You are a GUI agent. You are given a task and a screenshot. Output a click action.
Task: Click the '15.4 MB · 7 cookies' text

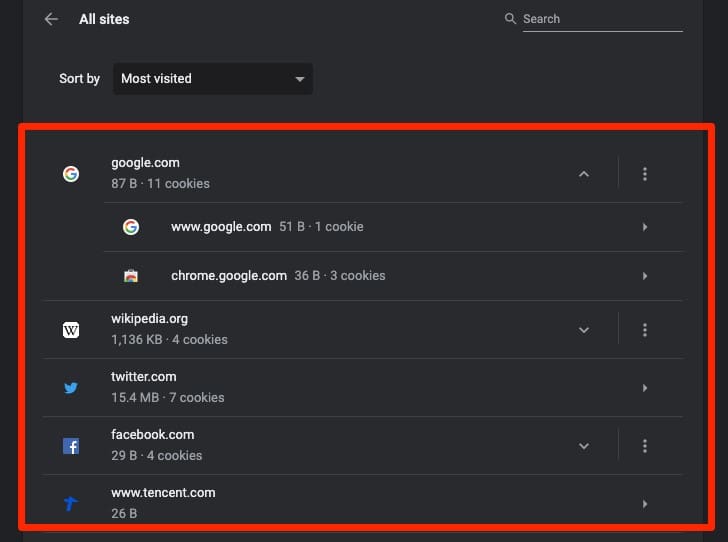168,398
